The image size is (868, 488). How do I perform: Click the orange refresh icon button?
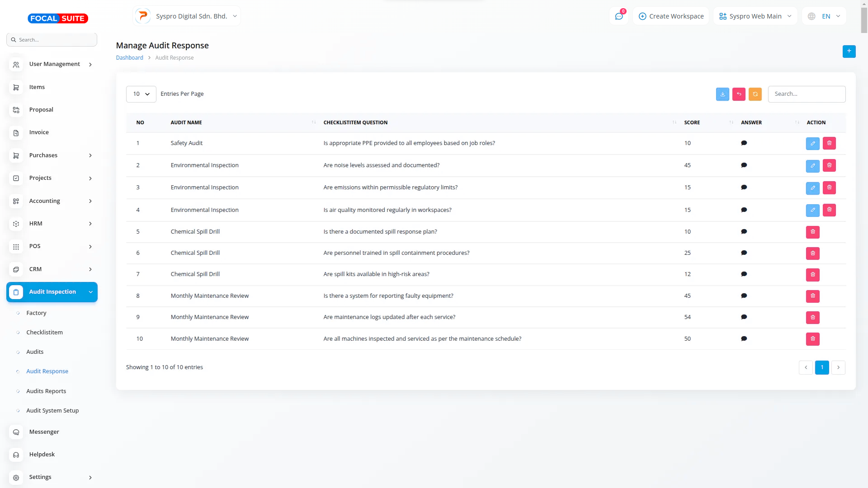[755, 94]
